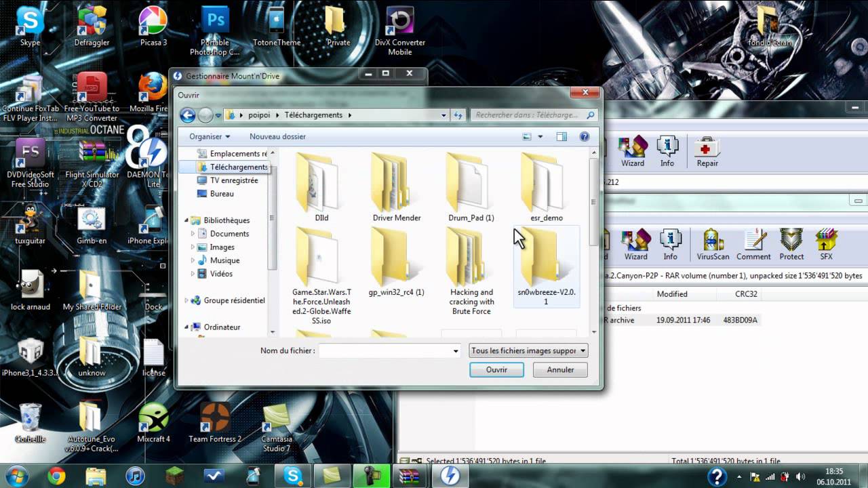Select Hacking and cracking with Brute Force folder
Image resolution: width=868 pixels, height=488 pixels.
tap(471, 272)
